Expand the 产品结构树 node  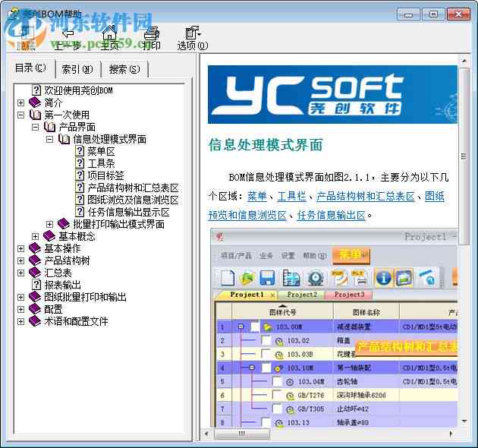[20, 261]
